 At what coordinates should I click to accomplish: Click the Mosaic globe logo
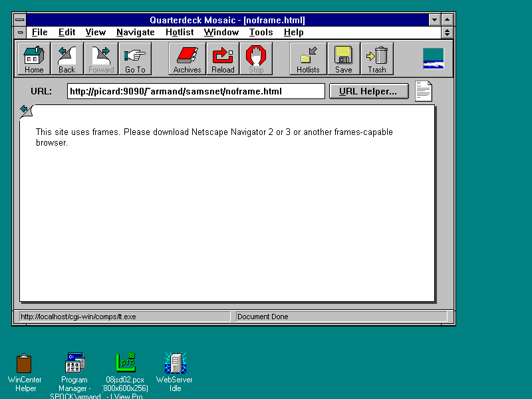(x=434, y=59)
